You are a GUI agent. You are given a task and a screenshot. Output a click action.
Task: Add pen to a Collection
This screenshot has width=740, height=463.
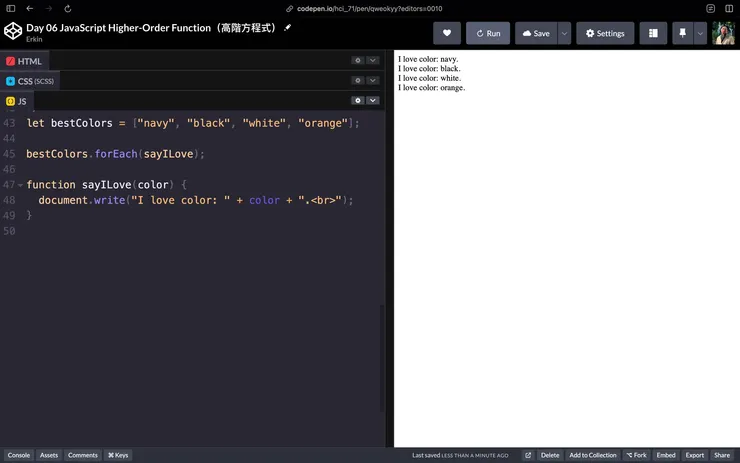pos(593,455)
